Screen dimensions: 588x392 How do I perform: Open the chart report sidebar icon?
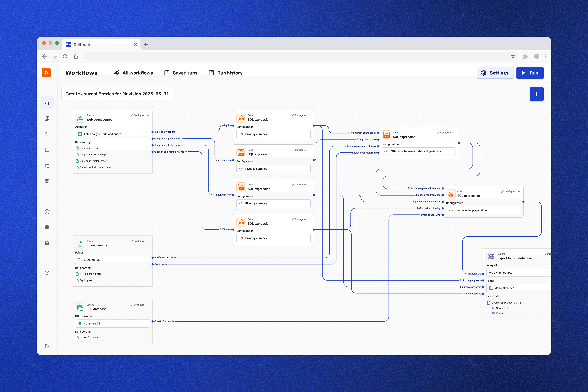click(x=47, y=150)
